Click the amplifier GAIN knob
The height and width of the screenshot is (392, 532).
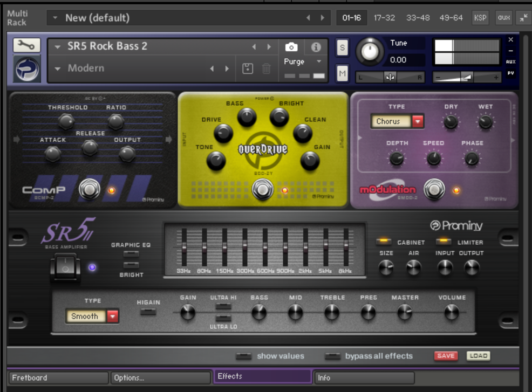pos(188,312)
